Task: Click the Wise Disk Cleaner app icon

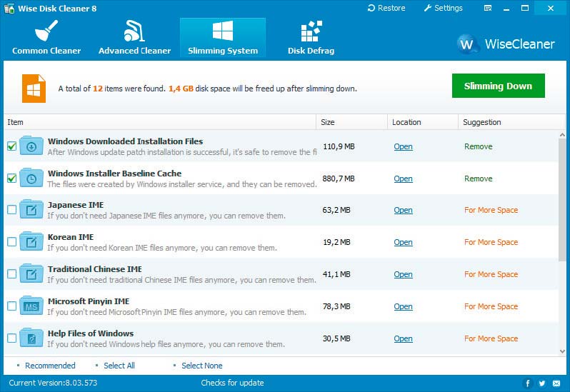Action: point(9,8)
